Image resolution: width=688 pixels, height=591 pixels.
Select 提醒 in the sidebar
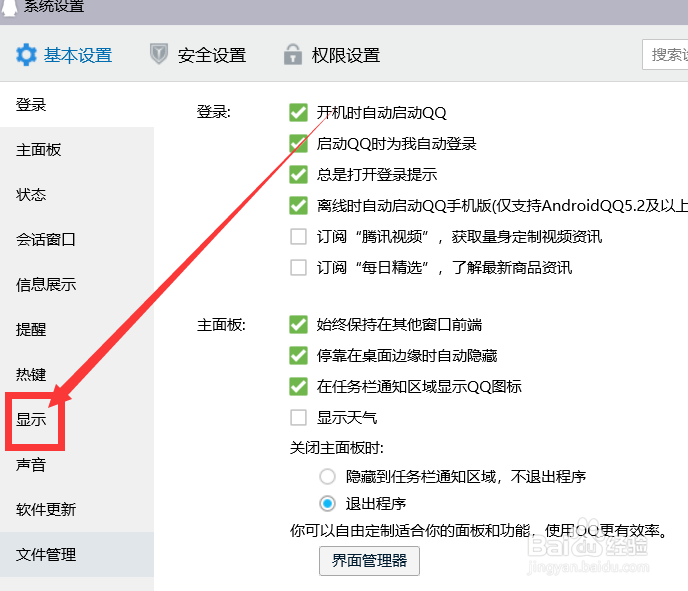click(77, 330)
